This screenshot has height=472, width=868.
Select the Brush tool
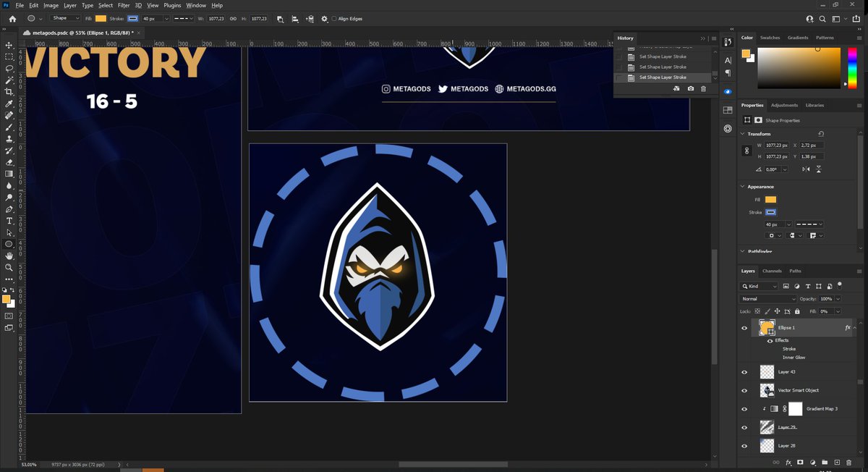[9, 127]
